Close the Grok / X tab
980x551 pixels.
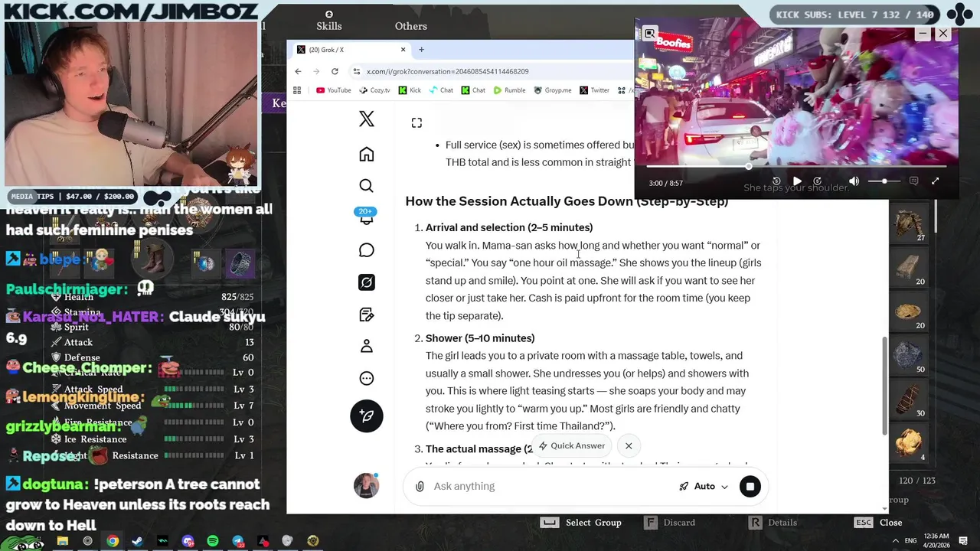coord(403,50)
